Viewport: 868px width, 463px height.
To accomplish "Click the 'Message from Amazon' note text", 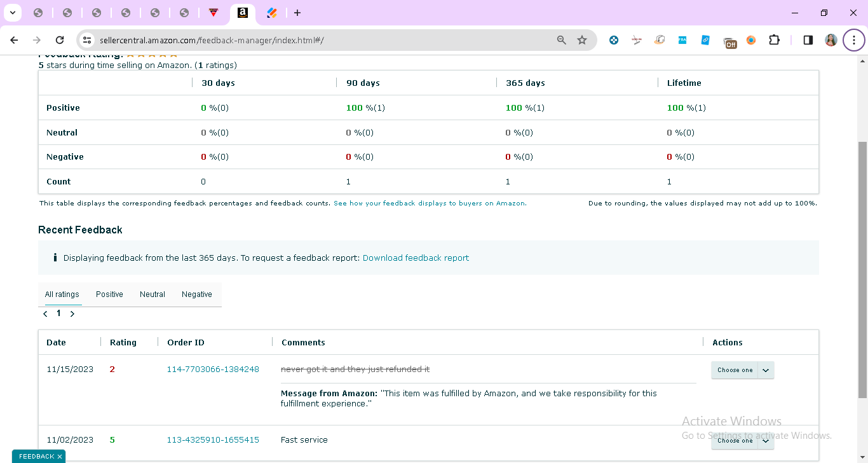I will (x=469, y=398).
